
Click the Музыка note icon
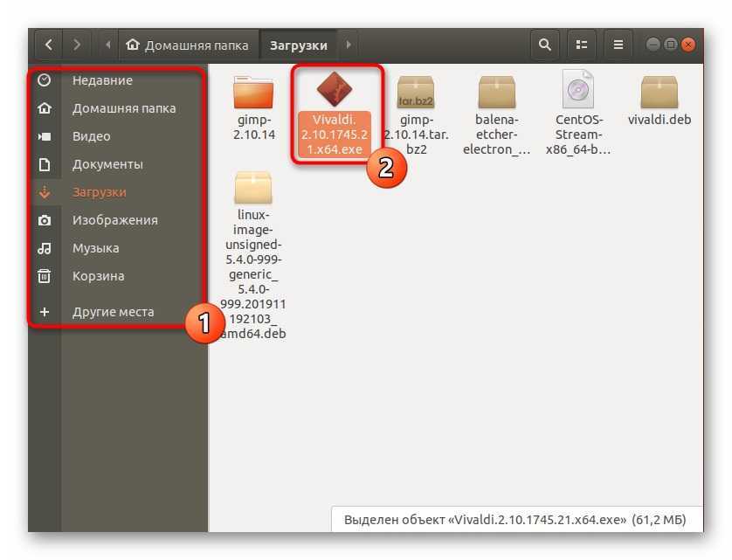point(45,248)
